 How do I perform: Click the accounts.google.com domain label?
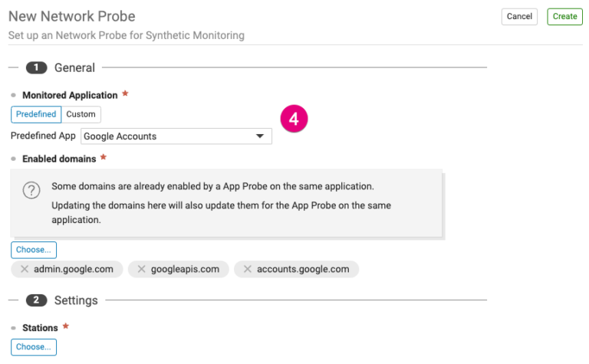pos(303,269)
